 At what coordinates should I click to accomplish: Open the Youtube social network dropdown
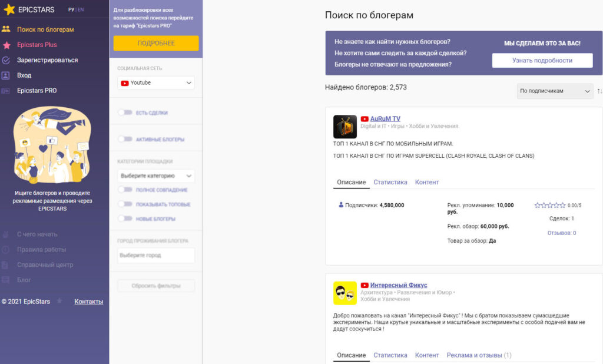pos(156,83)
